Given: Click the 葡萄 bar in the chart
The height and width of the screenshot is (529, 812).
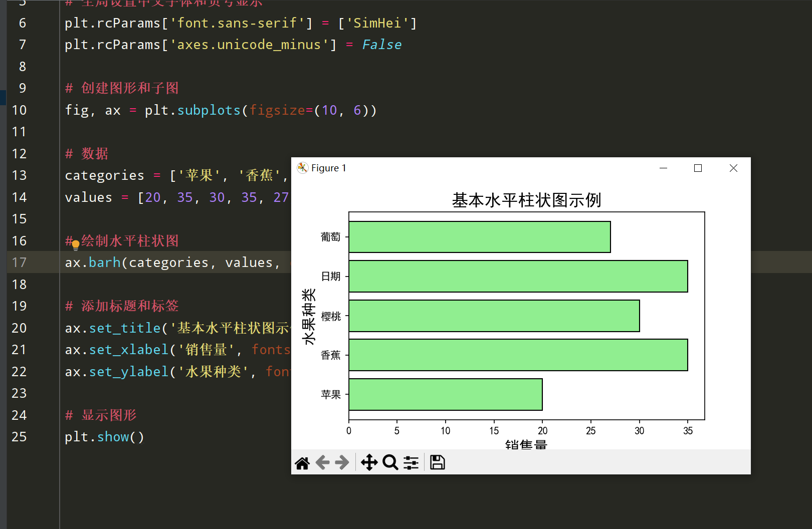Looking at the screenshot, I should pyautogui.click(x=480, y=237).
